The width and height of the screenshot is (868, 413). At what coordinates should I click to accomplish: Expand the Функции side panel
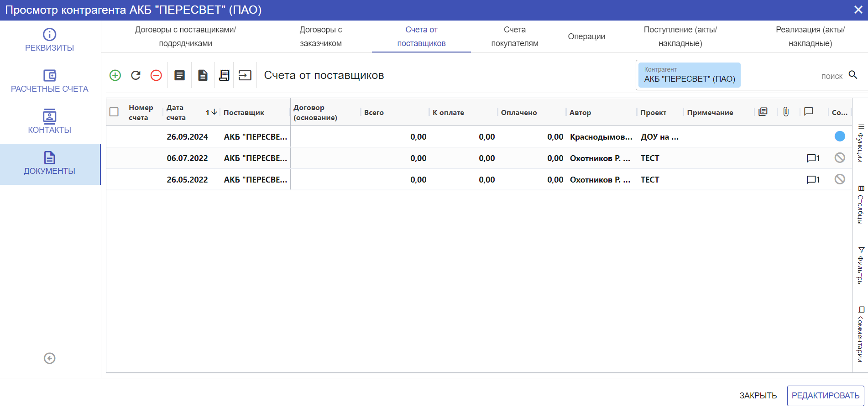(x=861, y=143)
